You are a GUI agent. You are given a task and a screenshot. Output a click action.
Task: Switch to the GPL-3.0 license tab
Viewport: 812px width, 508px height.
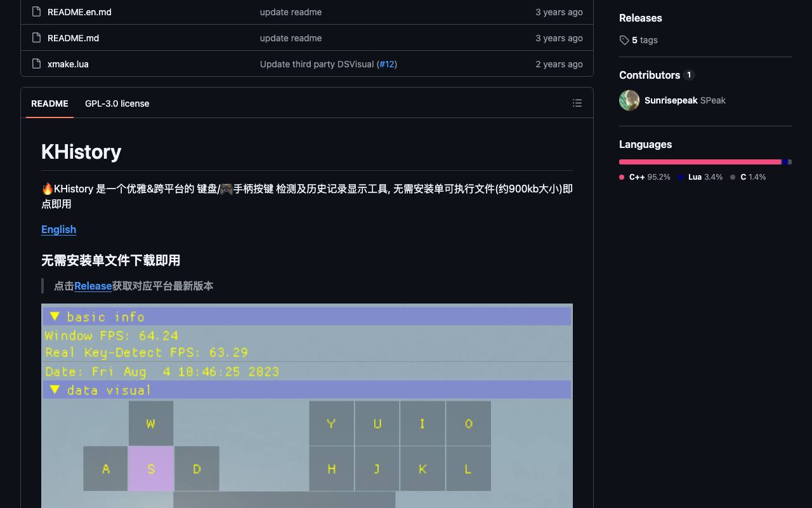(x=117, y=104)
